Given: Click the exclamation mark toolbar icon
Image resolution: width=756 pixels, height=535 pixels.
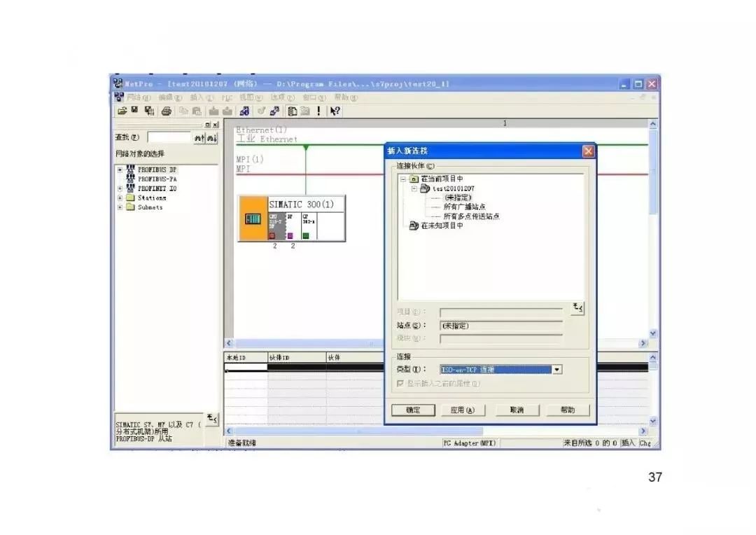Looking at the screenshot, I should tap(318, 111).
